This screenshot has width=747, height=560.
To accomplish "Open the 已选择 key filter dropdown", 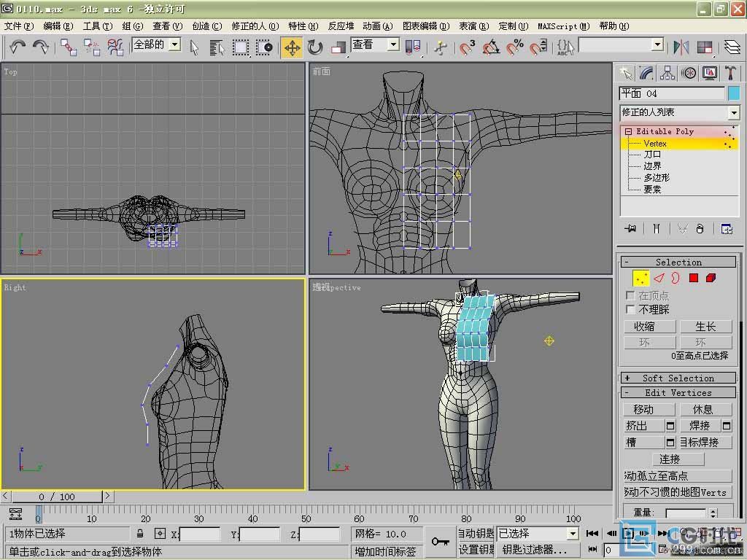I will tap(573, 534).
